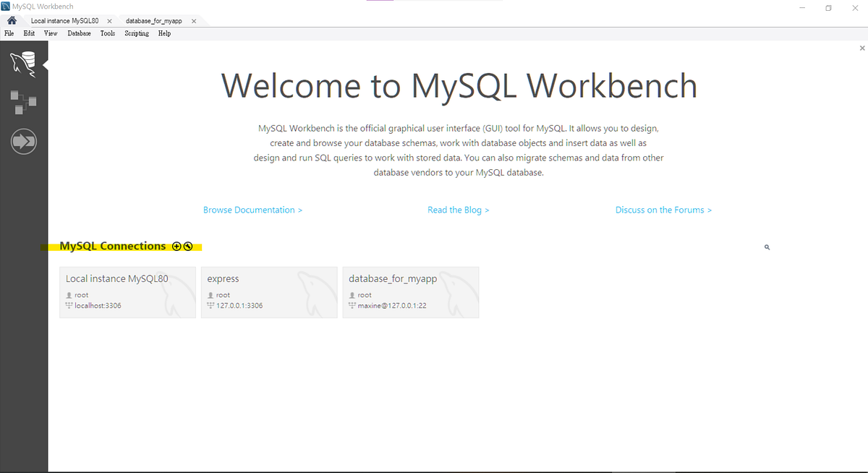Follow the Browse Documentation link
868x473 pixels.
[x=252, y=210]
